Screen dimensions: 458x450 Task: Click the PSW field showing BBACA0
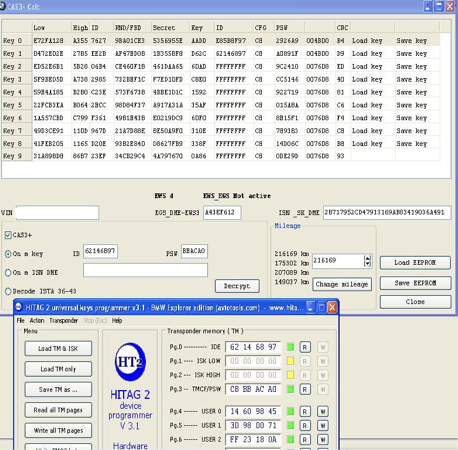pos(194,251)
